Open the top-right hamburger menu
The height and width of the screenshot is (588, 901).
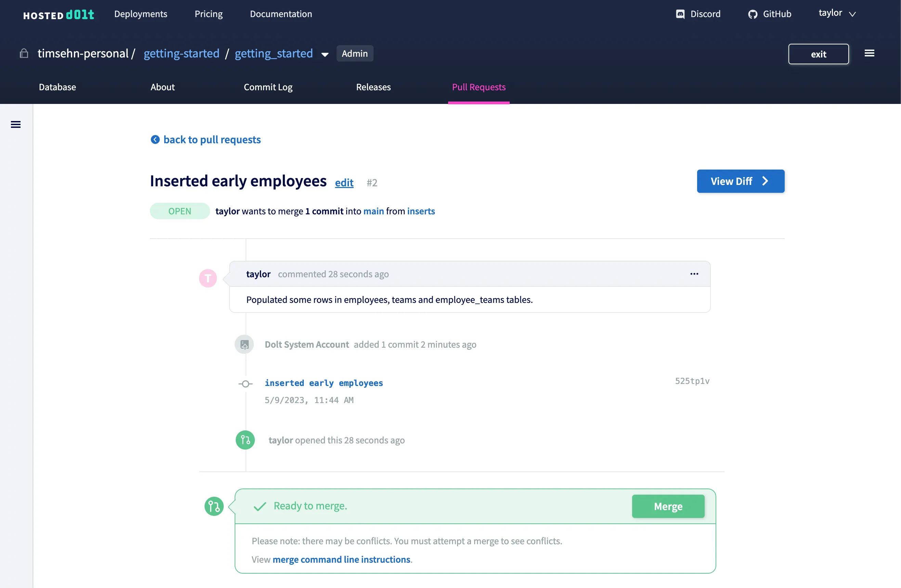coord(870,53)
